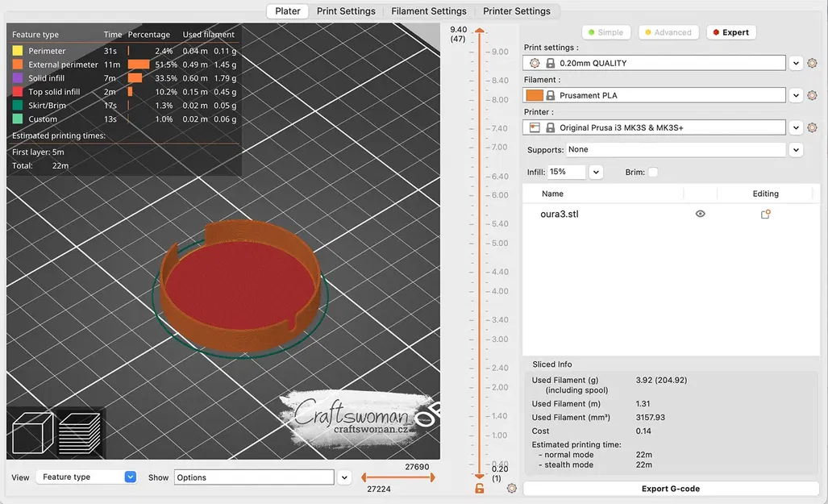Viewport: 828px width, 504px height.
Task: Click the orange Prusament PLA color swatch
Action: point(534,95)
